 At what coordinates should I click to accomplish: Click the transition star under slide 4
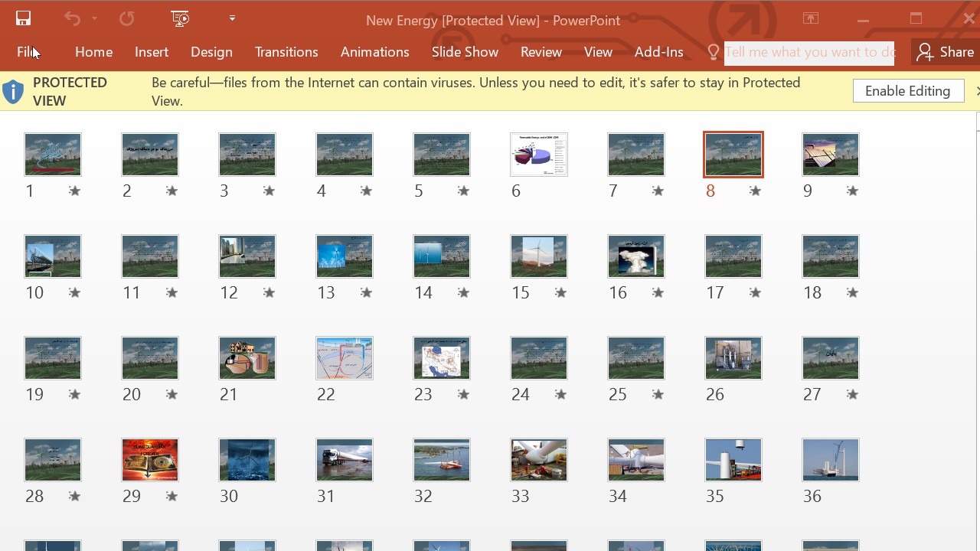point(366,191)
